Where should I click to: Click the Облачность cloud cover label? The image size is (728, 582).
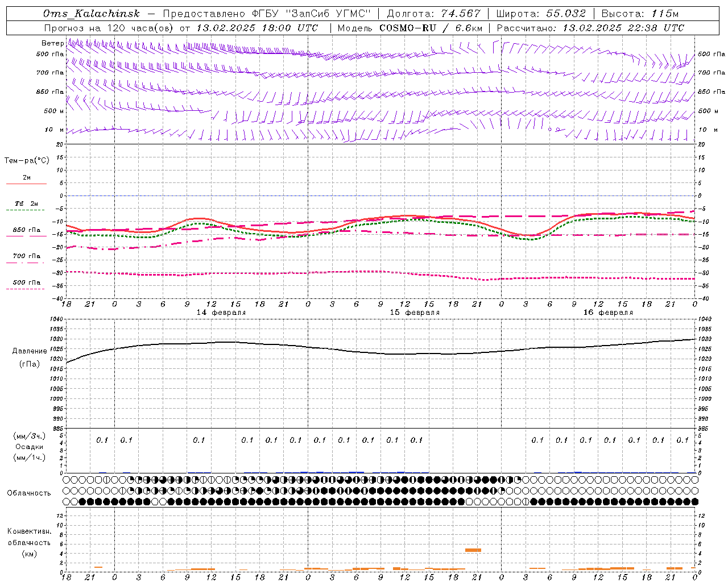29,493
